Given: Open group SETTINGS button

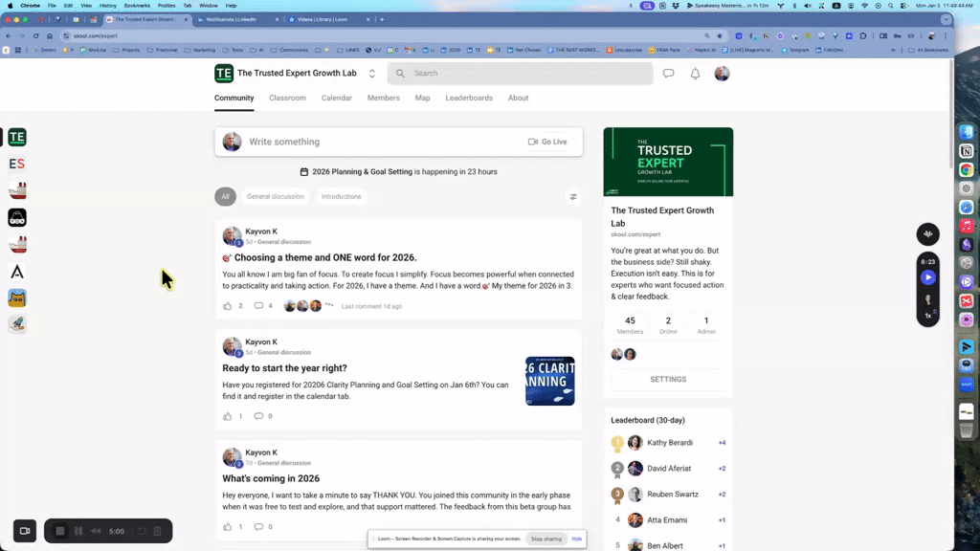Looking at the screenshot, I should [x=668, y=379].
